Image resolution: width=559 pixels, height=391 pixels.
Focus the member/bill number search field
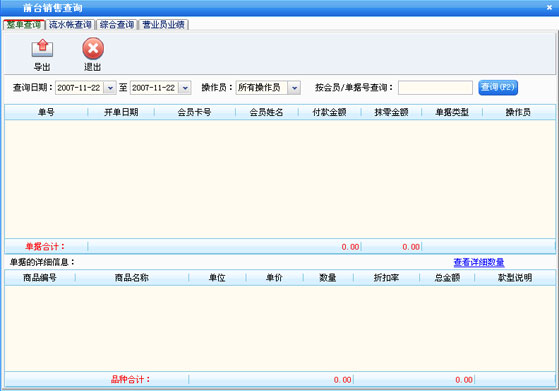click(x=435, y=88)
